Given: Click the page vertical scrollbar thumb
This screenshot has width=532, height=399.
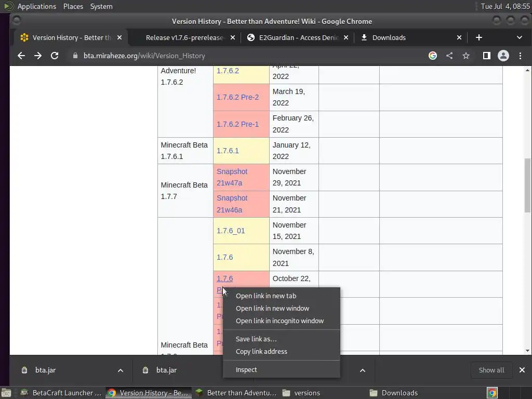Looking at the screenshot, I should (527, 185).
